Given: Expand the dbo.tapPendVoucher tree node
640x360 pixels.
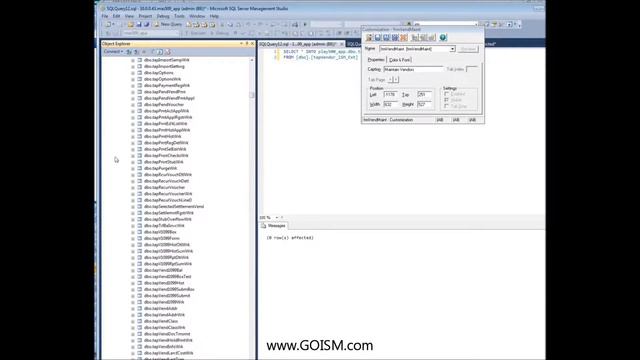Looking at the screenshot, I should 133,105.
